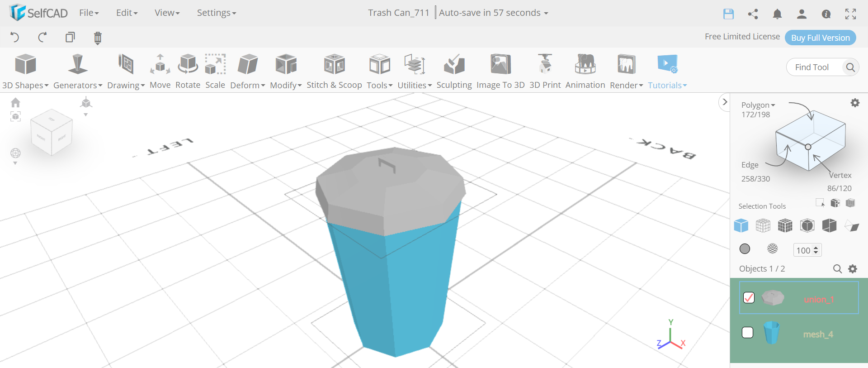Open the Animation tool
Screen dimensions: 868x368
coord(585,72)
